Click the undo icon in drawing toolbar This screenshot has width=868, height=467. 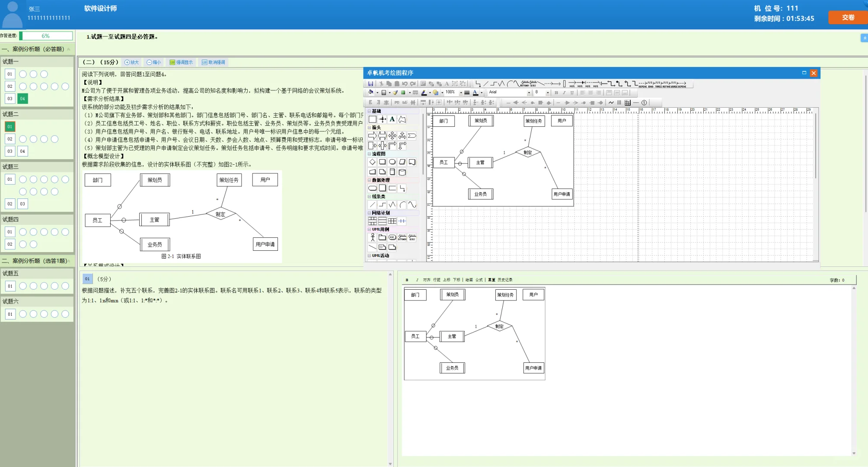[x=405, y=84]
